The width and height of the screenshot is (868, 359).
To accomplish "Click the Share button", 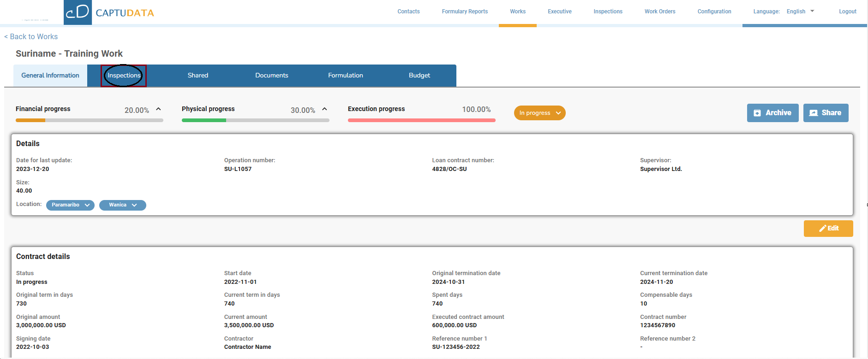I will pos(826,113).
